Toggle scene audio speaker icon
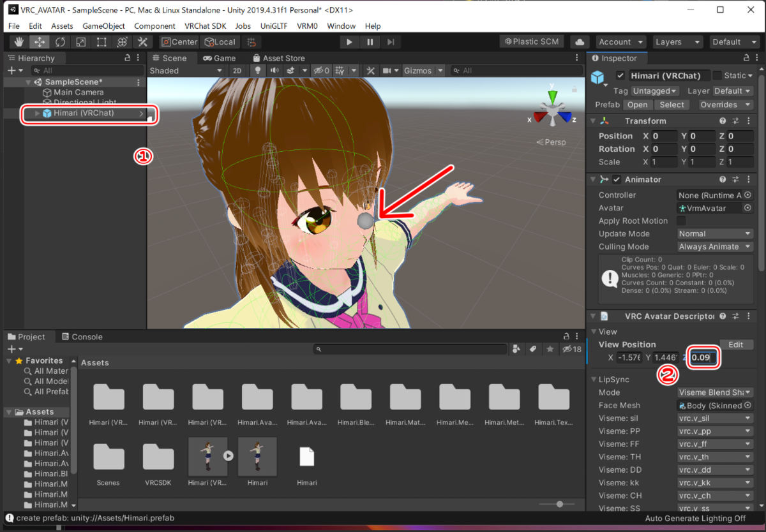This screenshot has height=532, width=766. 274,71
